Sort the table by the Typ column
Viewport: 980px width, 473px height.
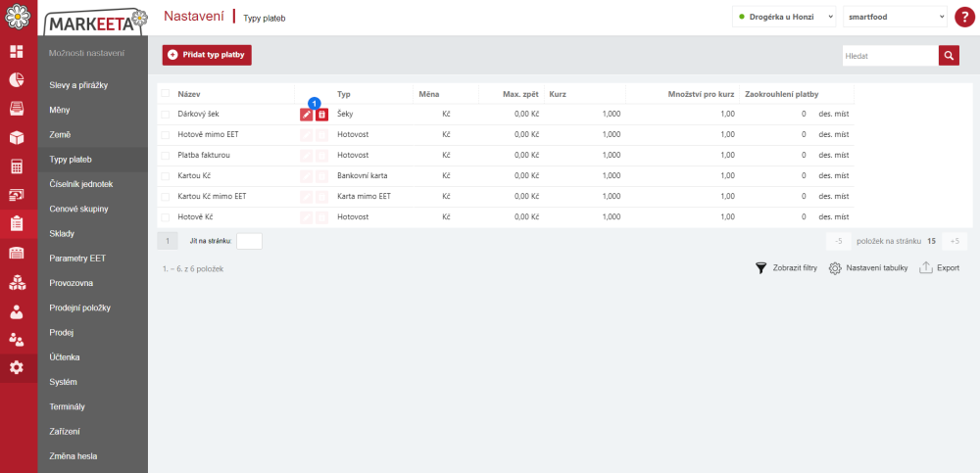coord(343,94)
